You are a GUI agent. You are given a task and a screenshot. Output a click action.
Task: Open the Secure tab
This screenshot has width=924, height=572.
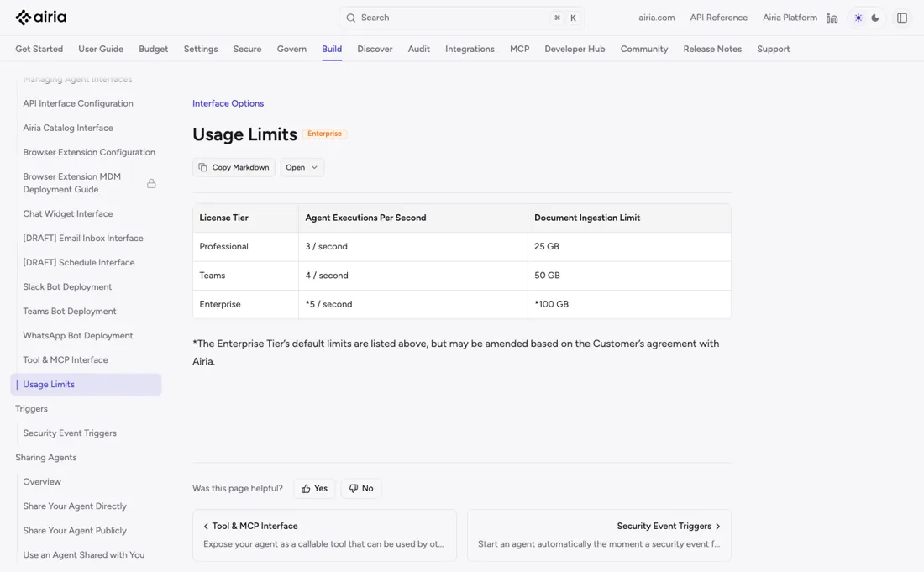point(247,49)
